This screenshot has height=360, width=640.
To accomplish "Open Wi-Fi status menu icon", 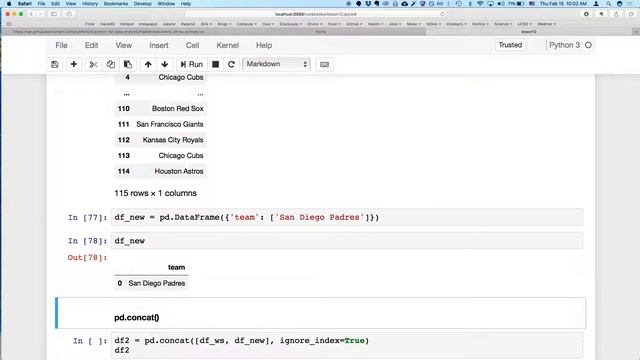I will click(480, 4).
